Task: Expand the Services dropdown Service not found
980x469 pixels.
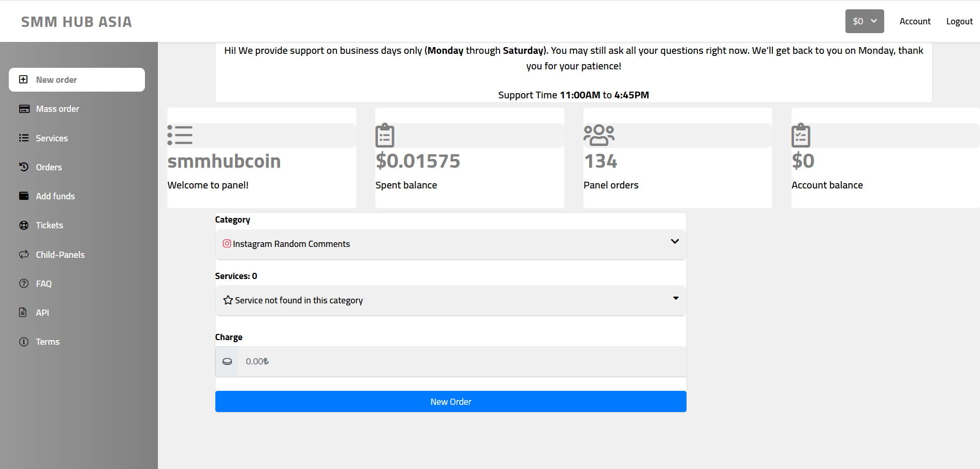Action: pyautogui.click(x=451, y=300)
